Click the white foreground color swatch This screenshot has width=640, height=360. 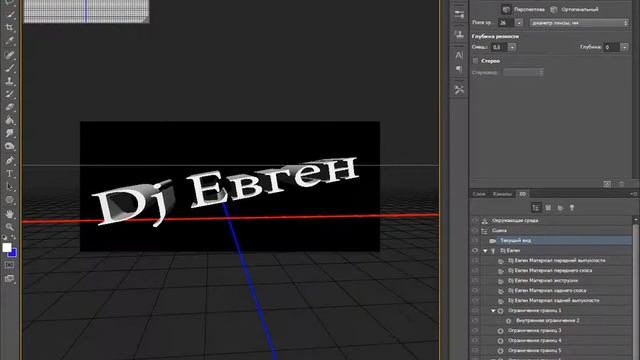click(7, 247)
